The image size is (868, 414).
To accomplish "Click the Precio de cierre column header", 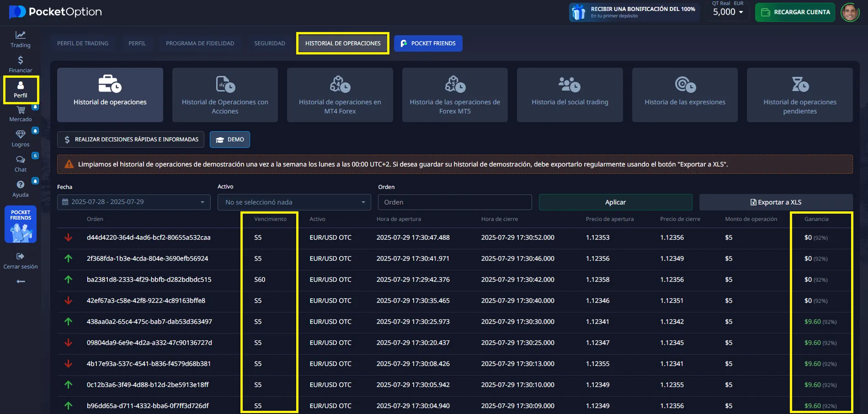I will point(680,219).
